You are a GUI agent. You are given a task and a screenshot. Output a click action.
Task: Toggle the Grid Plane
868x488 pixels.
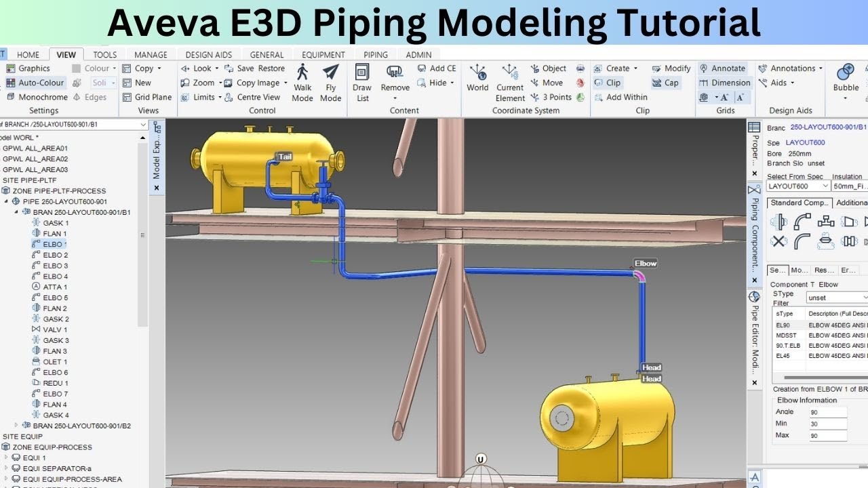pos(146,97)
